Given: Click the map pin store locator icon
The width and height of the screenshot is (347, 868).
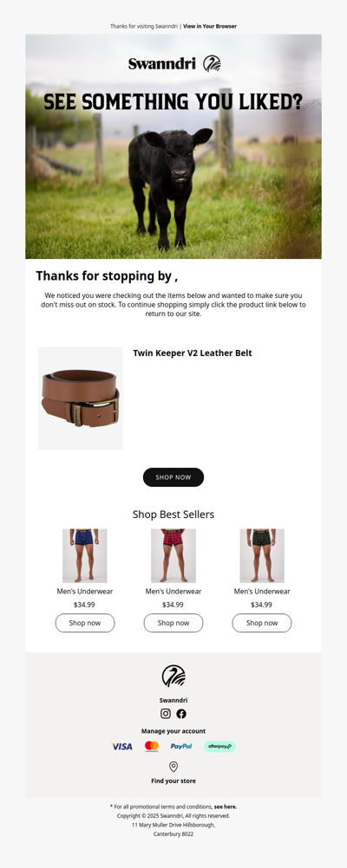Looking at the screenshot, I should coord(173,766).
